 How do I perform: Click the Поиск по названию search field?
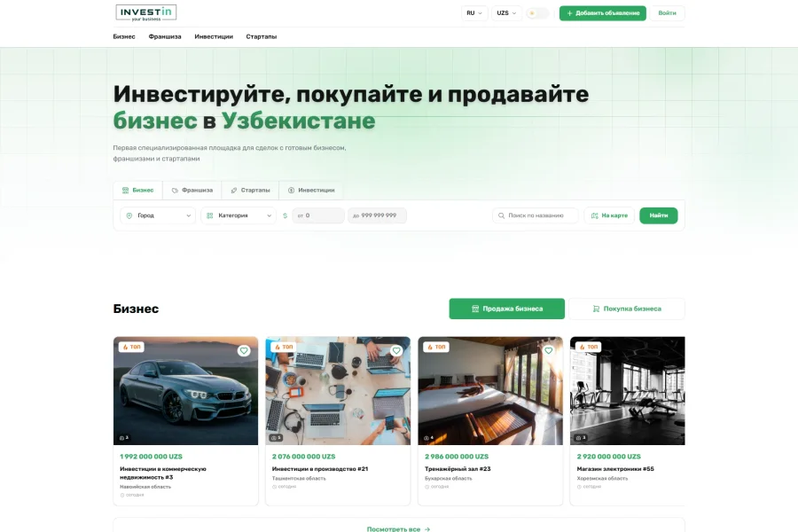(x=536, y=215)
